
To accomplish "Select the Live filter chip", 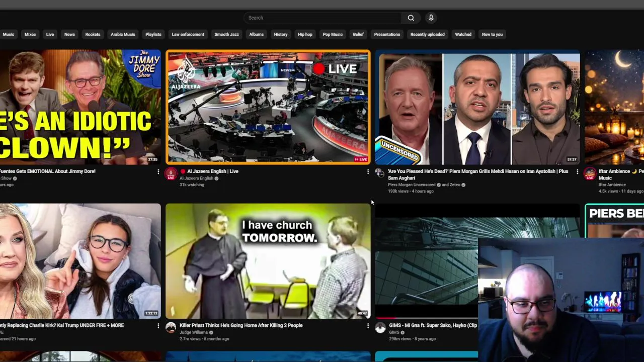I will click(x=50, y=34).
